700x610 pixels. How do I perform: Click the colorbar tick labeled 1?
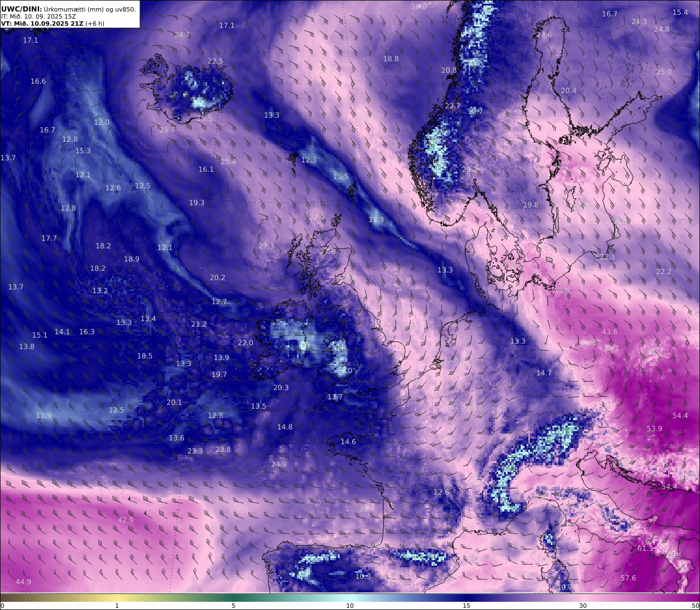click(x=117, y=606)
